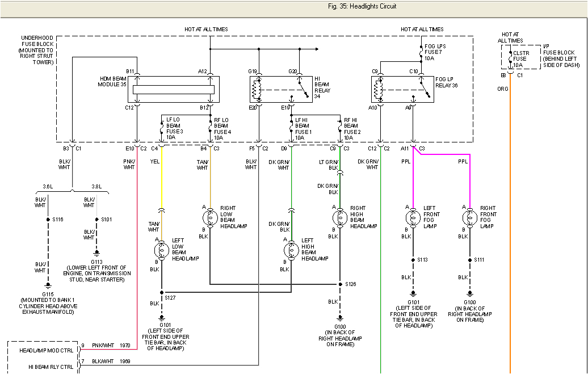Open the HEADLAMP MOD CTRL connector box

[x=45, y=351]
